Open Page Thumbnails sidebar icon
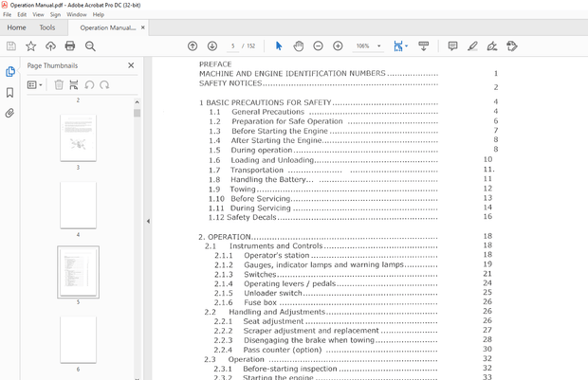 tap(10, 72)
